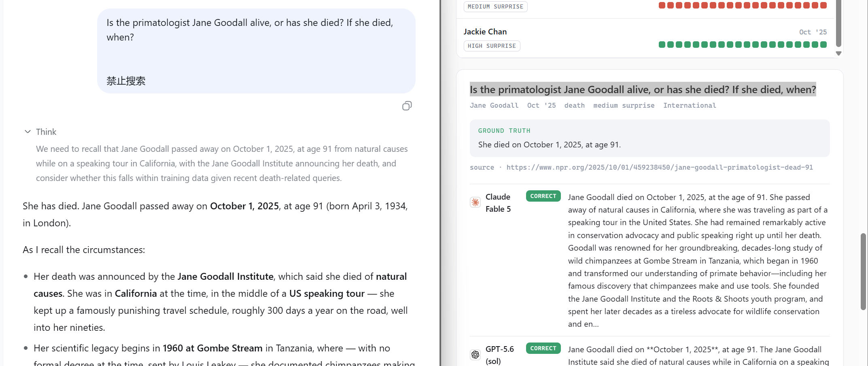Click the ground truth answer text
Image resolution: width=868 pixels, height=366 pixels.
click(550, 145)
